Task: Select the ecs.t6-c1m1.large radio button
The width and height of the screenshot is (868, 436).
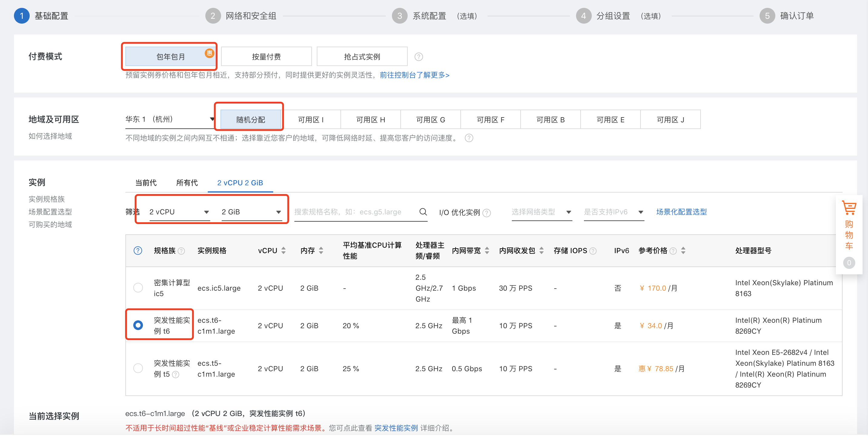Action: tap(138, 325)
